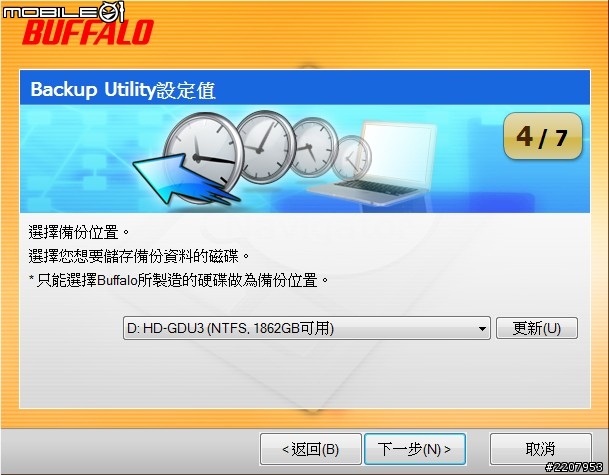Click the 更新(U) refresh button
Viewport: 609px width, 475px height.
pos(537,329)
